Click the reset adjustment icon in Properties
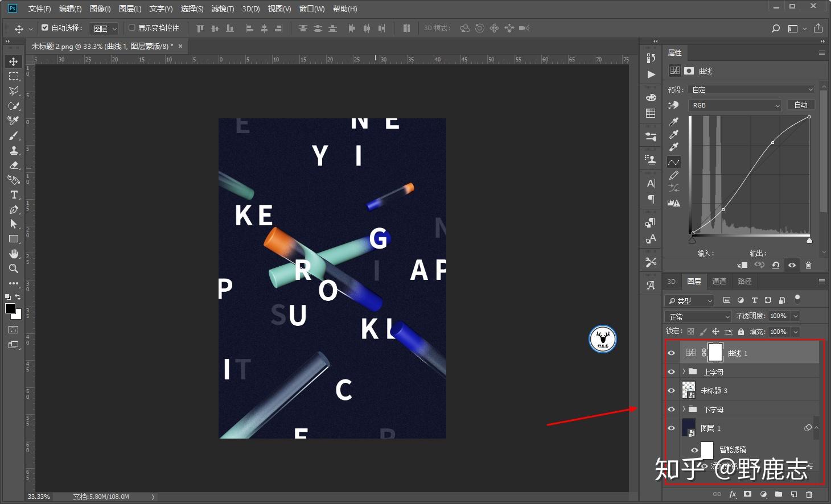Screen dimensions: 831x504 [775, 265]
